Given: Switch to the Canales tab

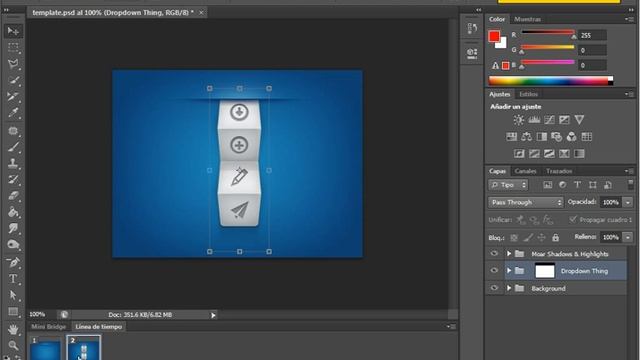Looking at the screenshot, I should tap(525, 171).
